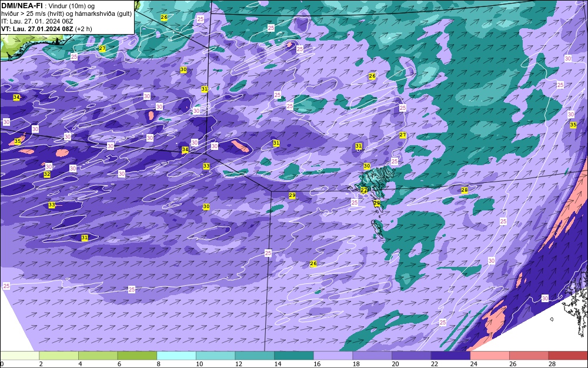The image size is (588, 368).
Task: Click the red legend swatch above 28 m/s
Action: tap(568, 356)
